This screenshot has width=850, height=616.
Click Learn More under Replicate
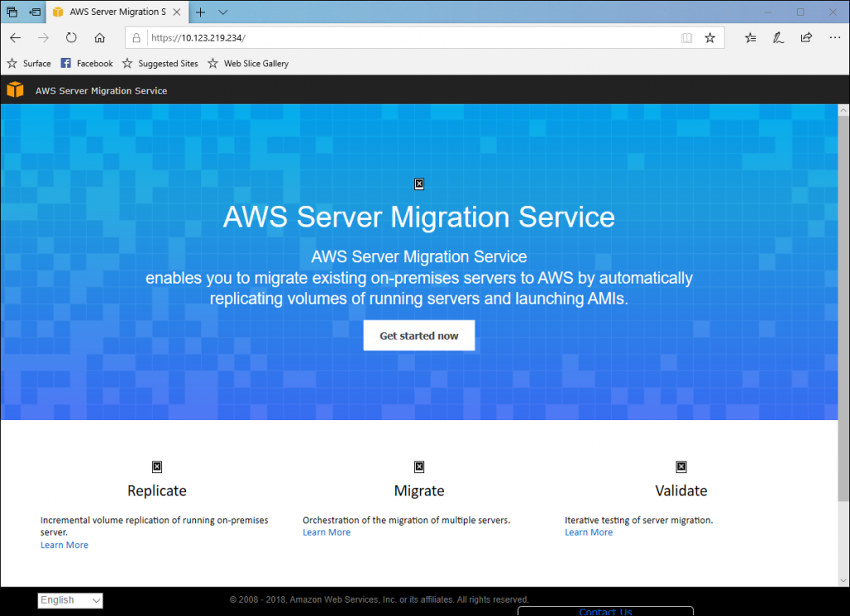64,545
